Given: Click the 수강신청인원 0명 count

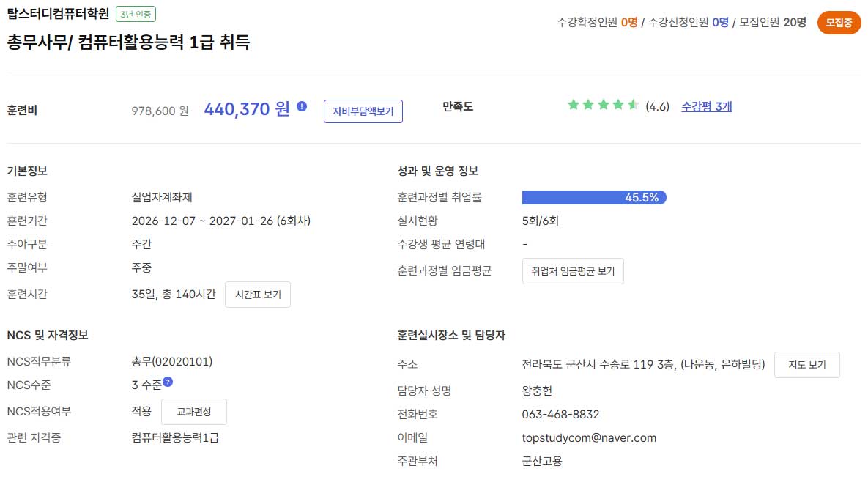Looking at the screenshot, I should [x=688, y=22].
